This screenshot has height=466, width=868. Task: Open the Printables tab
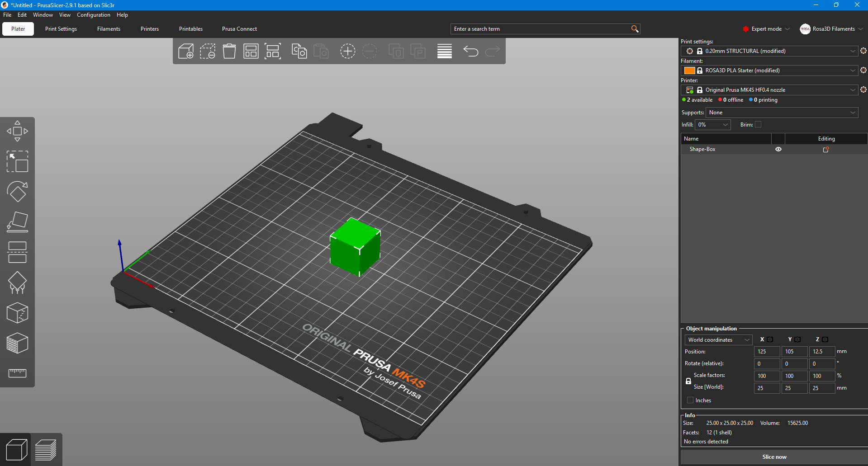[x=191, y=29]
